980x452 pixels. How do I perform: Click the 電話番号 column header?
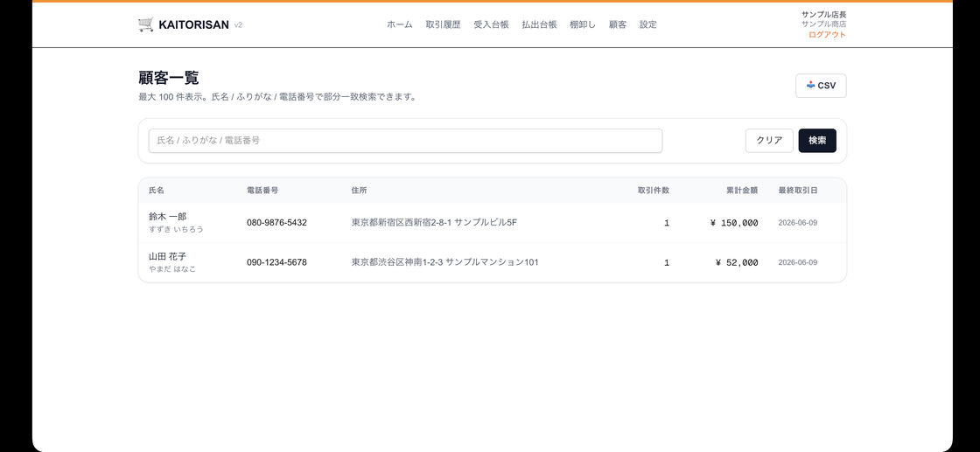(262, 191)
